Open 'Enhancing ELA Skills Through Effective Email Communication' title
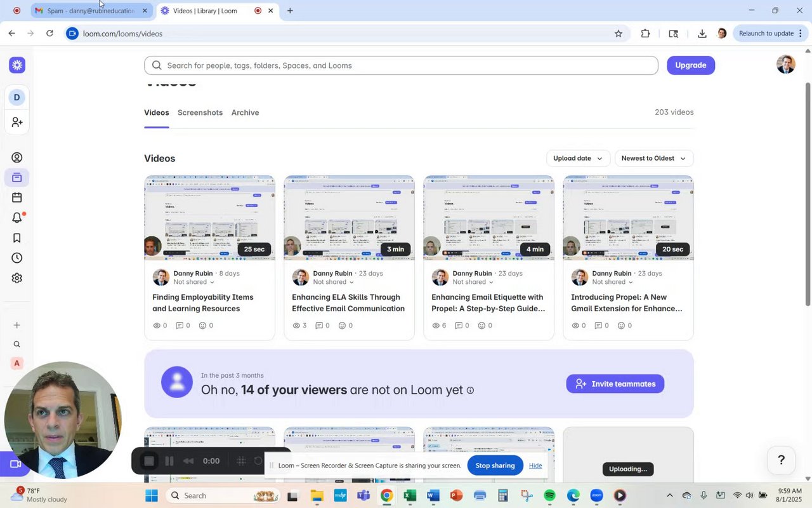This screenshot has height=508, width=812. pyautogui.click(x=348, y=303)
